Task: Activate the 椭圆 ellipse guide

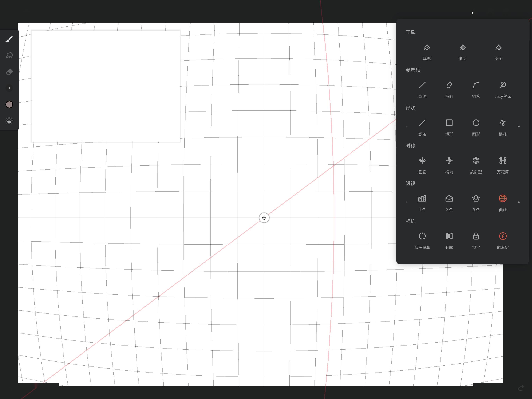Action: tap(449, 90)
